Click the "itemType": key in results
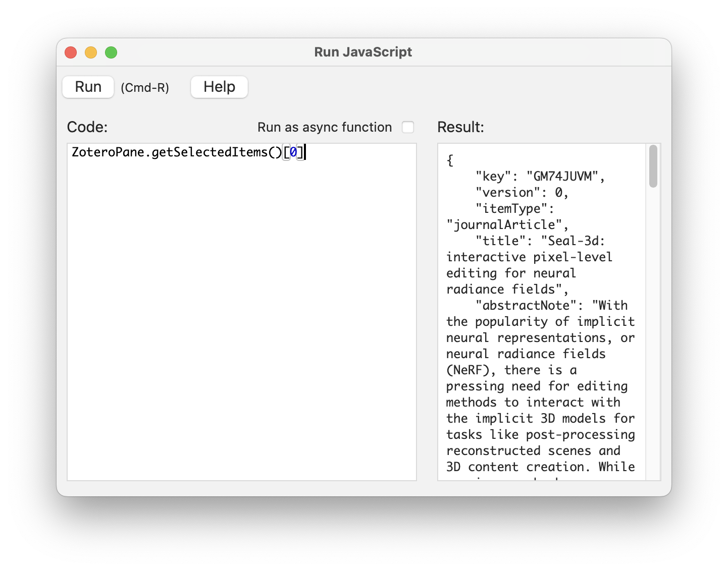The image size is (728, 571). coord(515,209)
